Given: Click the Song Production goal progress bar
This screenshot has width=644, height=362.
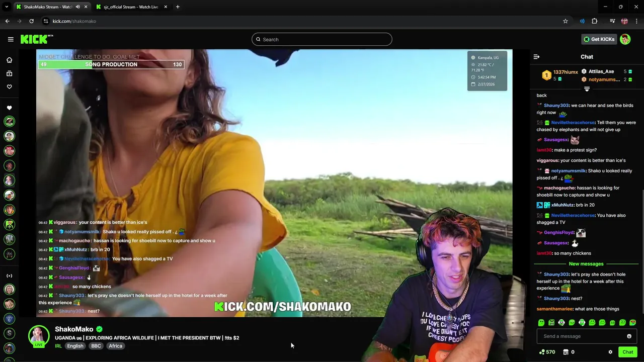Looking at the screenshot, I should [111, 64].
